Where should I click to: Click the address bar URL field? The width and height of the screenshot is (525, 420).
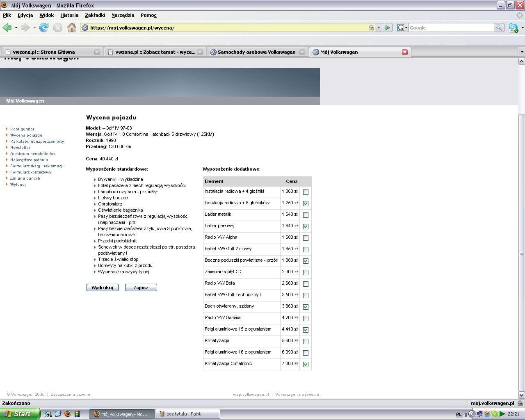(x=228, y=27)
